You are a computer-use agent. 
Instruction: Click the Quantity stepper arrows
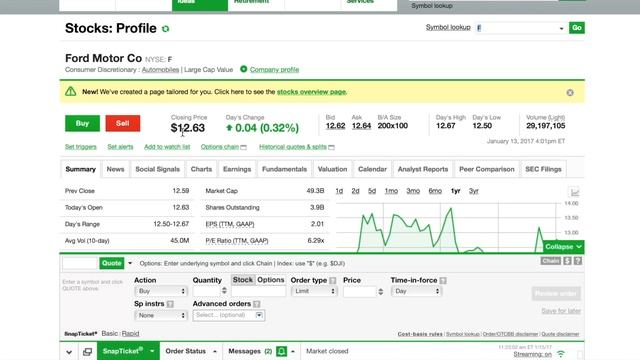[x=224, y=291]
